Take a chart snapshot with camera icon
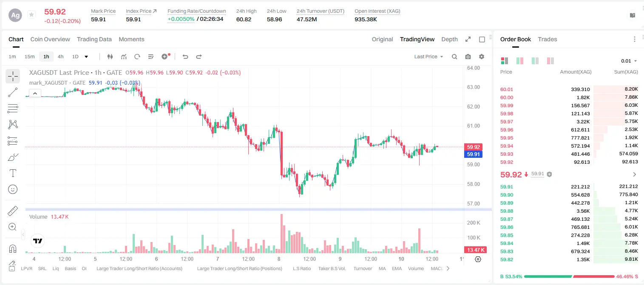 (x=468, y=57)
